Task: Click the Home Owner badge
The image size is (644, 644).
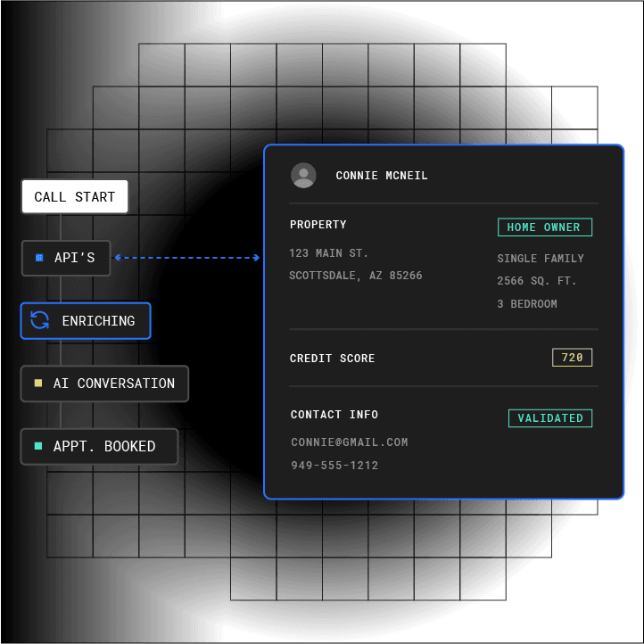Action: point(544,227)
